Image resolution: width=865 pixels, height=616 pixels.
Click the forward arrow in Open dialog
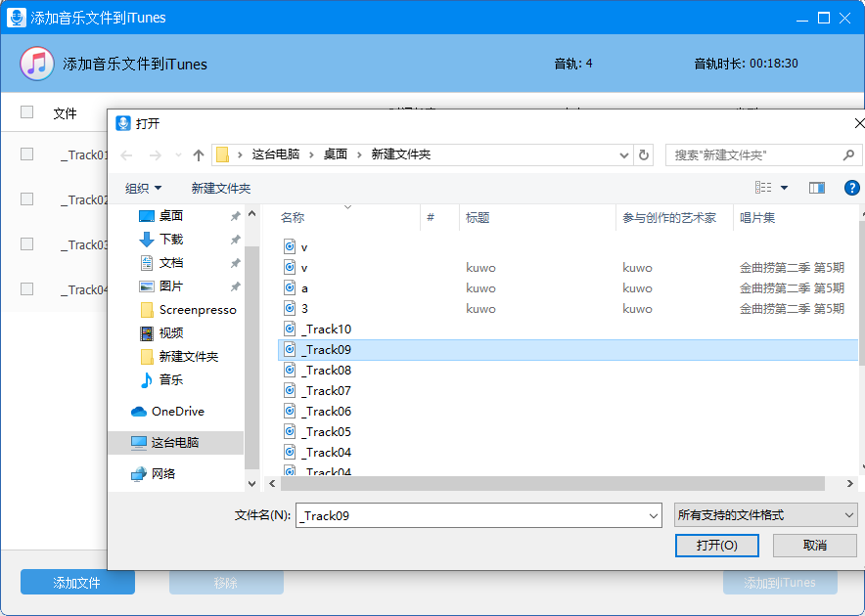pos(155,155)
